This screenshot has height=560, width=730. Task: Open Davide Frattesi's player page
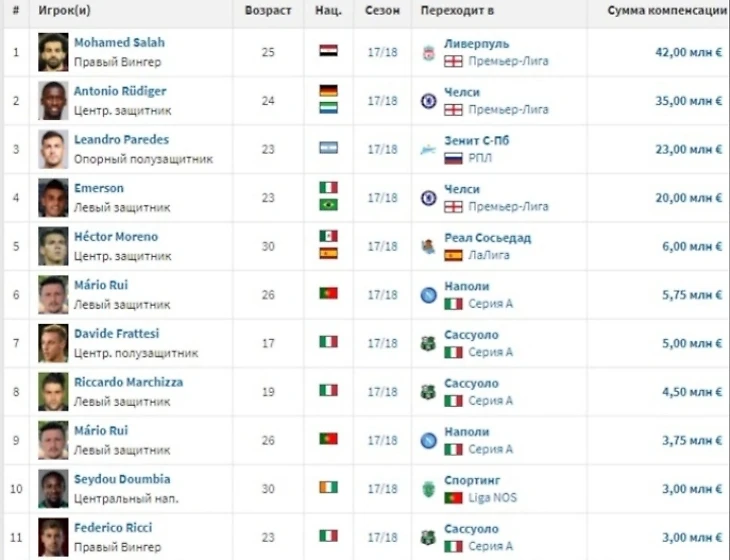117,333
